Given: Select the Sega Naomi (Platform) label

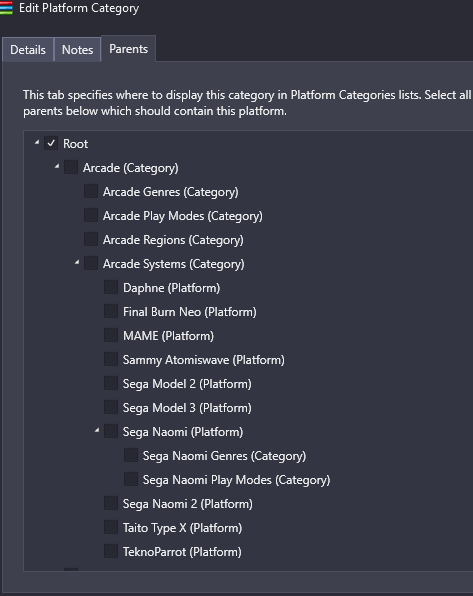Looking at the screenshot, I should (183, 432).
